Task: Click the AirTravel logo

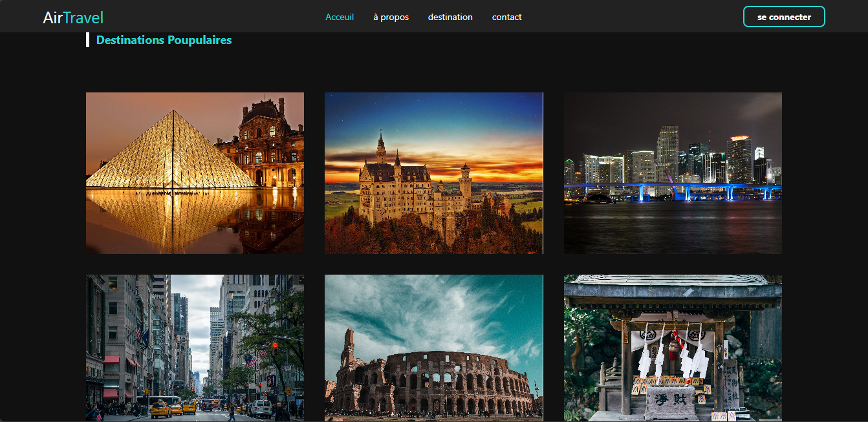Action: pyautogui.click(x=73, y=17)
